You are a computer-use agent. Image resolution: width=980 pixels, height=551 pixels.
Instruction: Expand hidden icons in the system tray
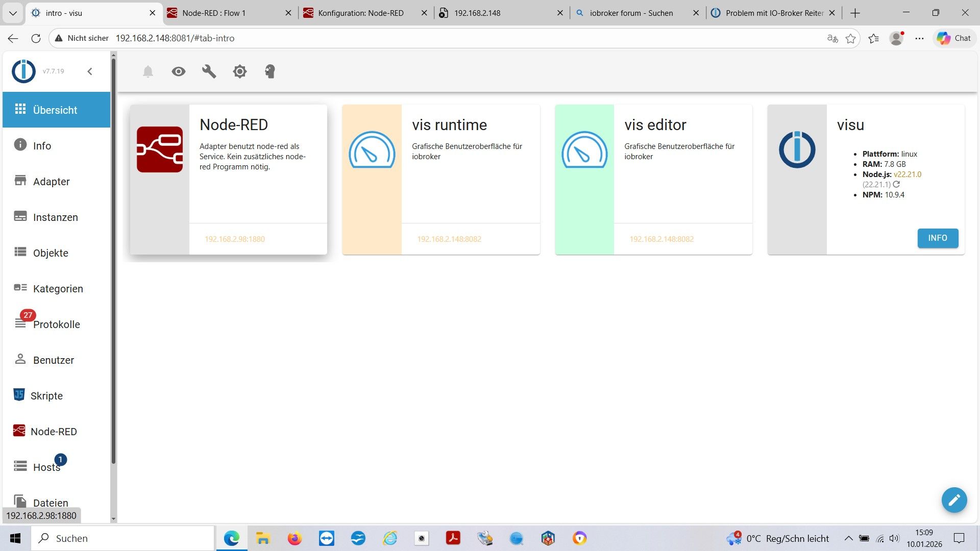[x=848, y=538]
